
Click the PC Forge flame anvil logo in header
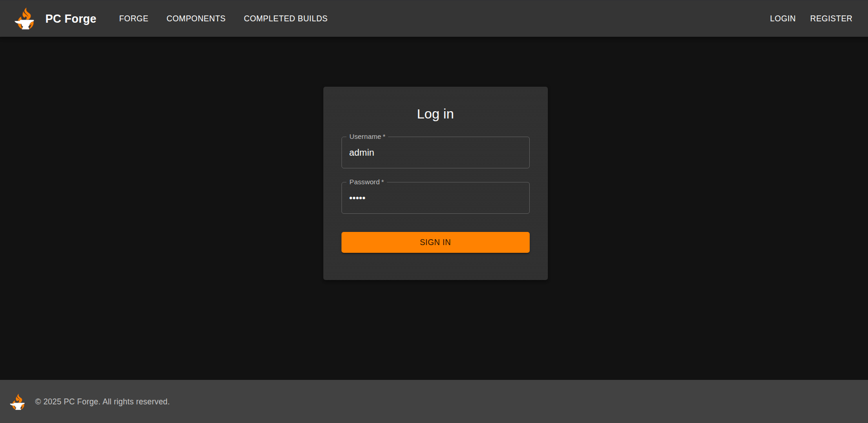click(24, 19)
